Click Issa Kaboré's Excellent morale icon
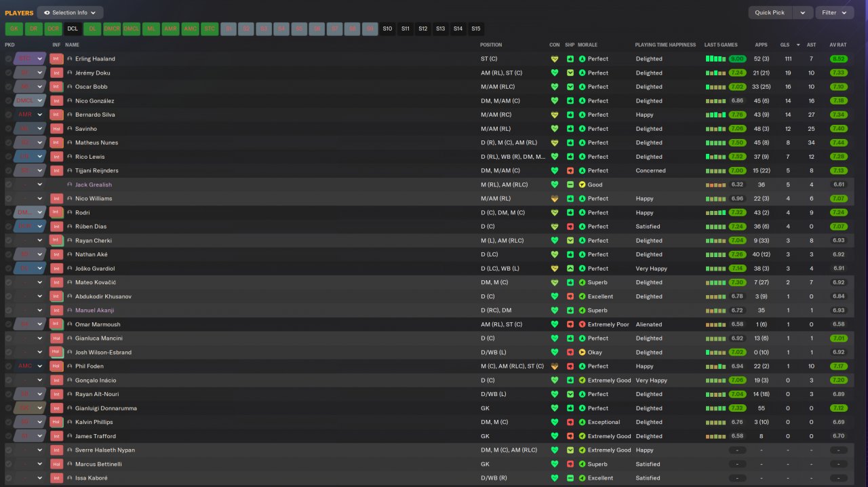Viewport: 868px width, 487px height. (582, 478)
